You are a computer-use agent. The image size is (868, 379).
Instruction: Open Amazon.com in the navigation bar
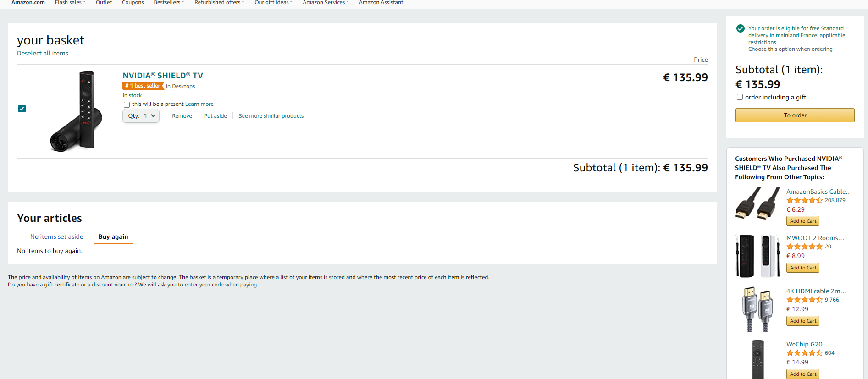click(x=28, y=3)
